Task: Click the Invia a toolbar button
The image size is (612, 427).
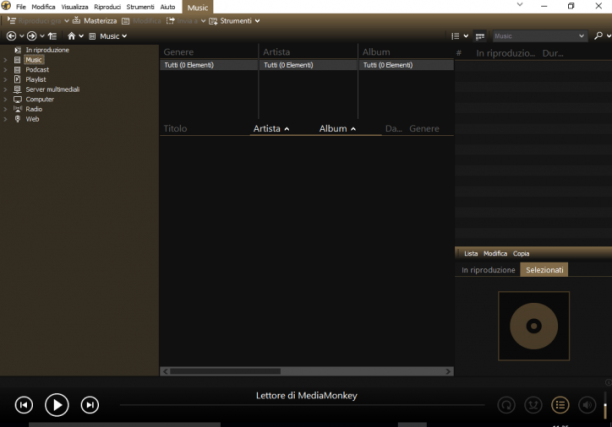Action: tap(182, 21)
